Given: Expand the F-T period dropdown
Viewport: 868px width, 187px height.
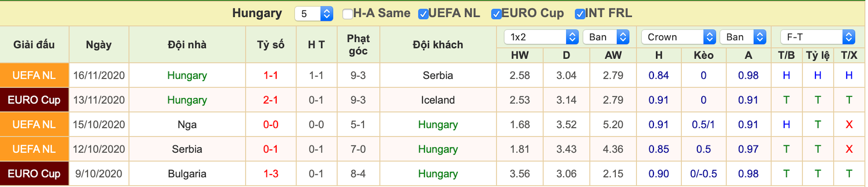Looking at the screenshot, I should pyautogui.click(x=818, y=37).
